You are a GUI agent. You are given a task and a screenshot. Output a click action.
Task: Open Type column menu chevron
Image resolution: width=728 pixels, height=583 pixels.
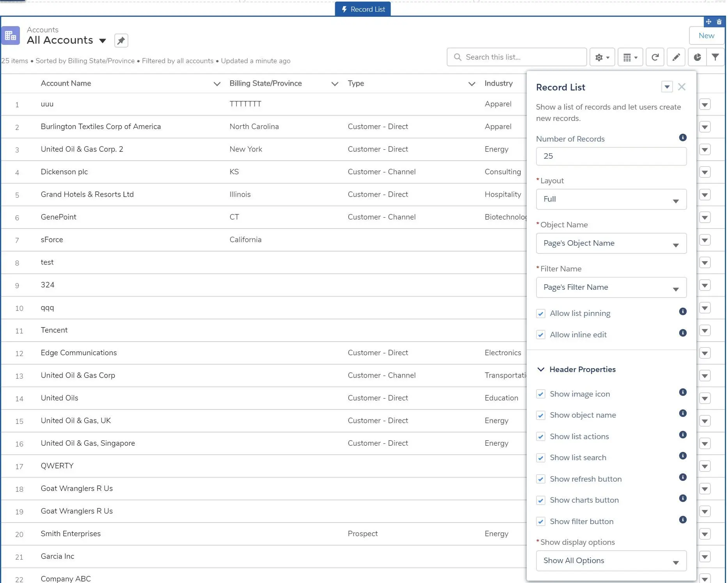[x=472, y=84]
